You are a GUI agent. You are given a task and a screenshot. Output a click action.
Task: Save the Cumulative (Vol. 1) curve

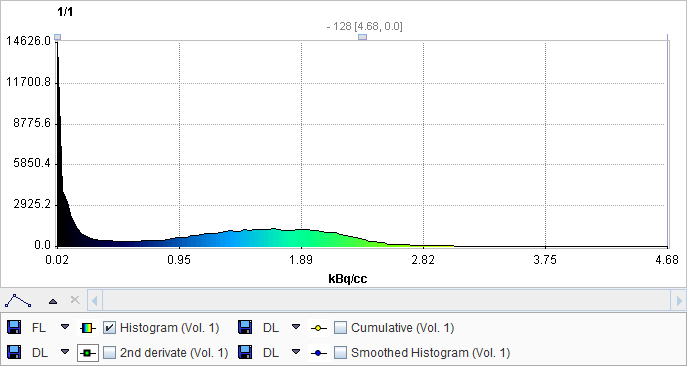pos(245,327)
